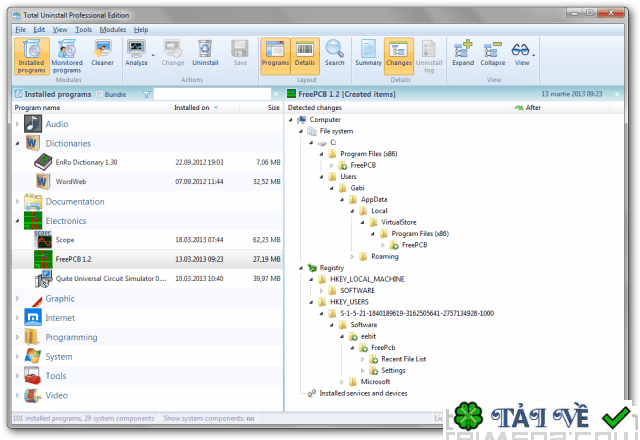Select the EnRo Dictionary 1.30 program
Viewport: 640px width, 440px height.
click(x=147, y=162)
